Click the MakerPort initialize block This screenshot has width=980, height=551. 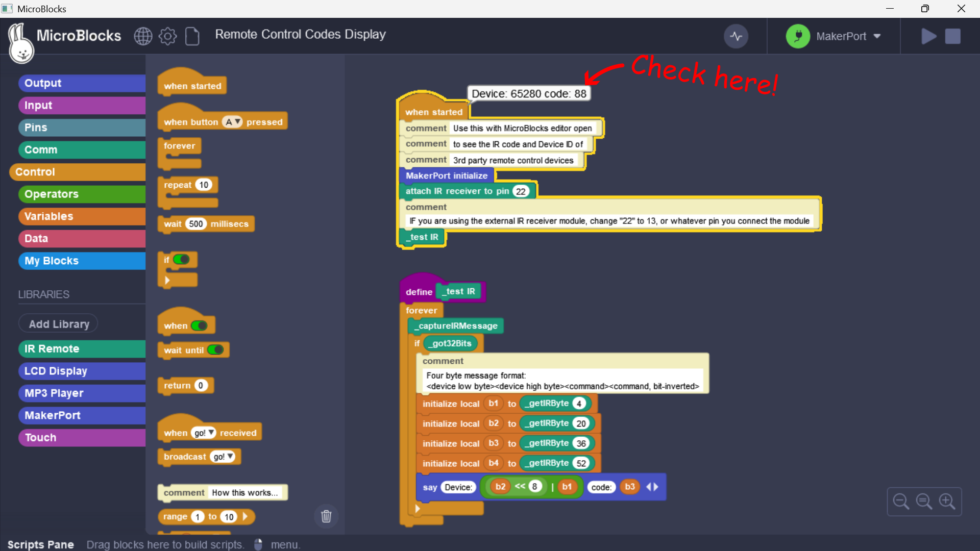tap(447, 176)
